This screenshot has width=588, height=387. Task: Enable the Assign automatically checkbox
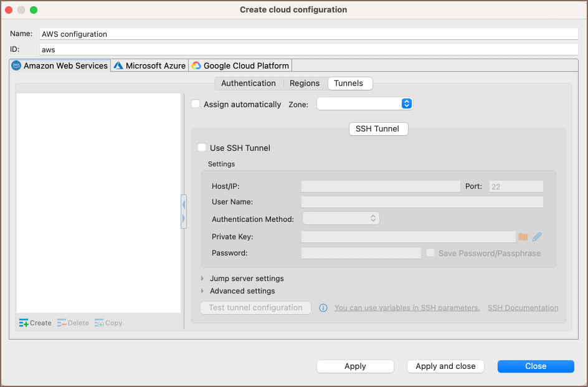tap(196, 104)
